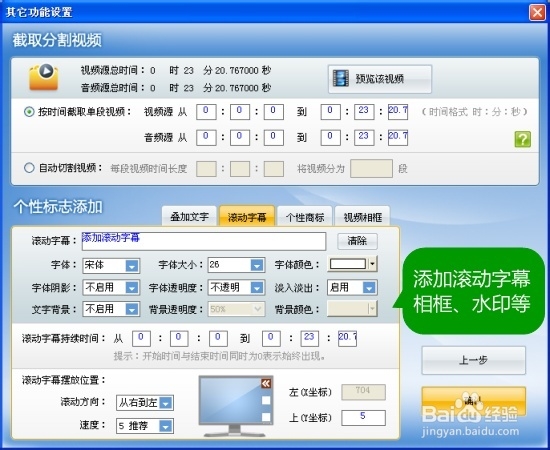Viewport: 550px width, 450px height.
Task: Click the orange video folder icon
Action: 43,77
